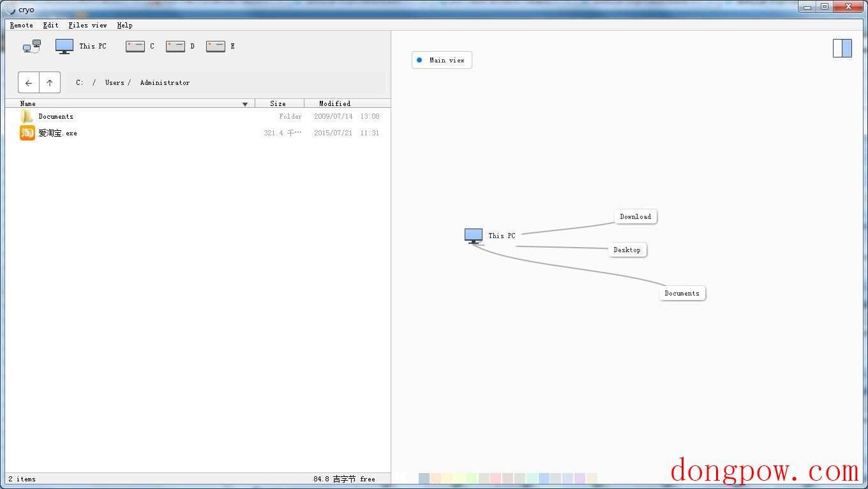Click the Download node
Image resolution: width=868 pixels, height=489 pixels.
click(x=636, y=216)
